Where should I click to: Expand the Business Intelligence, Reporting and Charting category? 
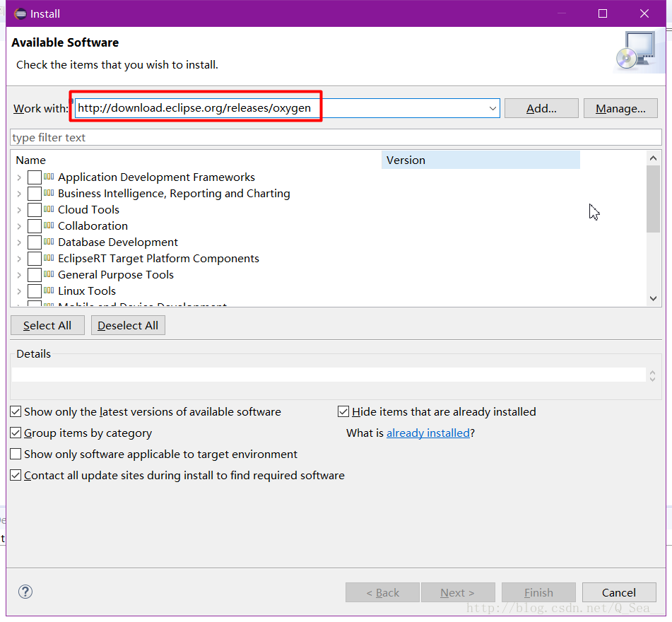point(19,194)
